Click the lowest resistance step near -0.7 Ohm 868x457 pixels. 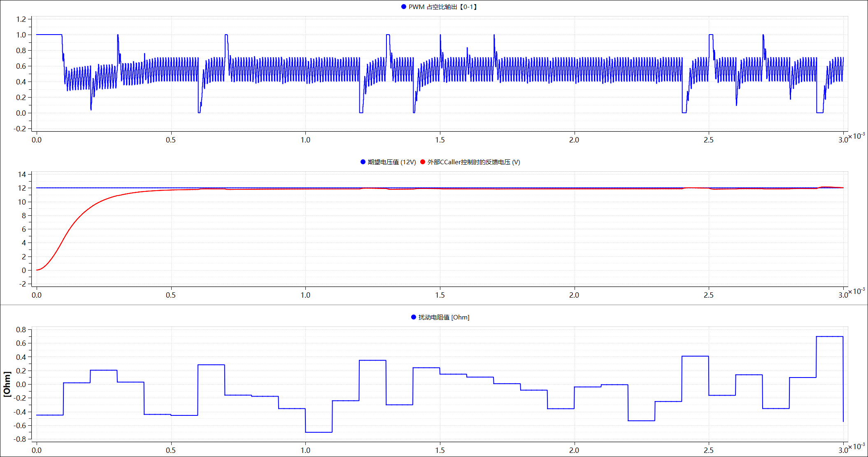point(319,432)
